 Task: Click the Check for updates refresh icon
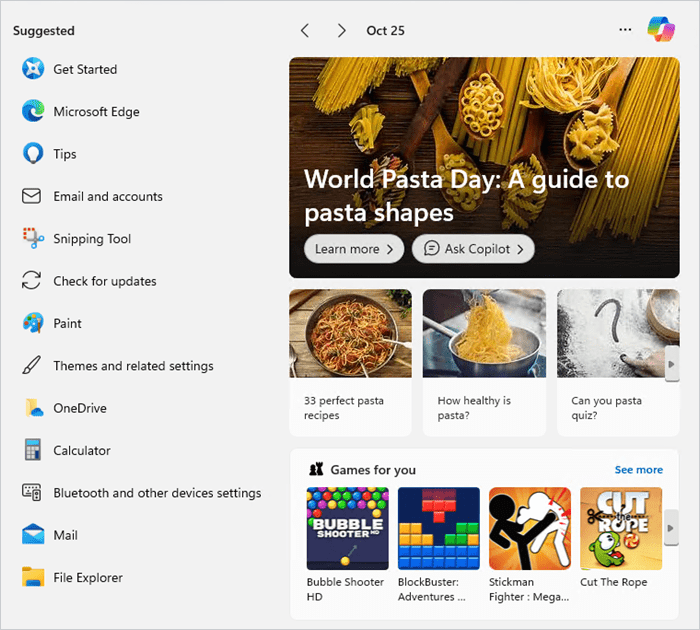click(31, 280)
